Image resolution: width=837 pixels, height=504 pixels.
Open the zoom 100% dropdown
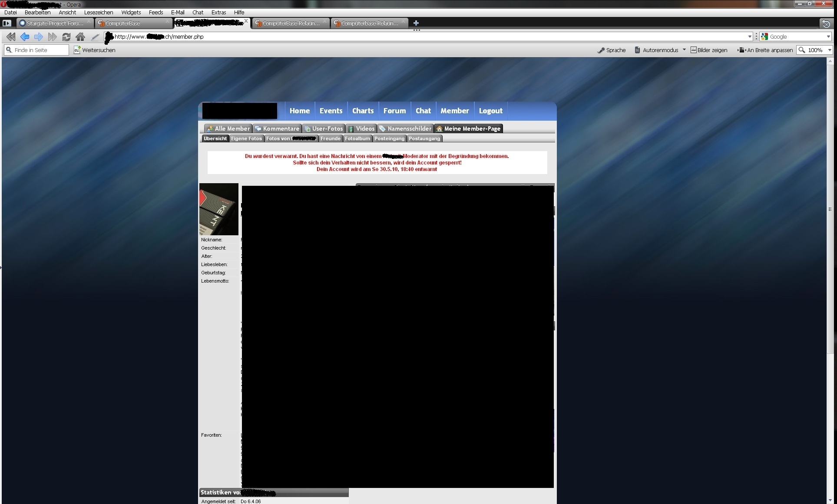[x=829, y=50]
